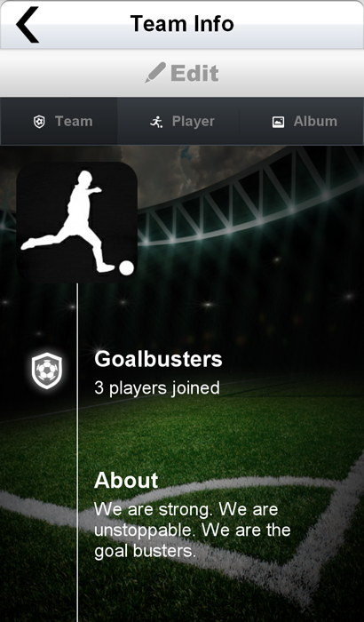
Task: Tap the soccer ball in team logo
Action: click(x=126, y=267)
